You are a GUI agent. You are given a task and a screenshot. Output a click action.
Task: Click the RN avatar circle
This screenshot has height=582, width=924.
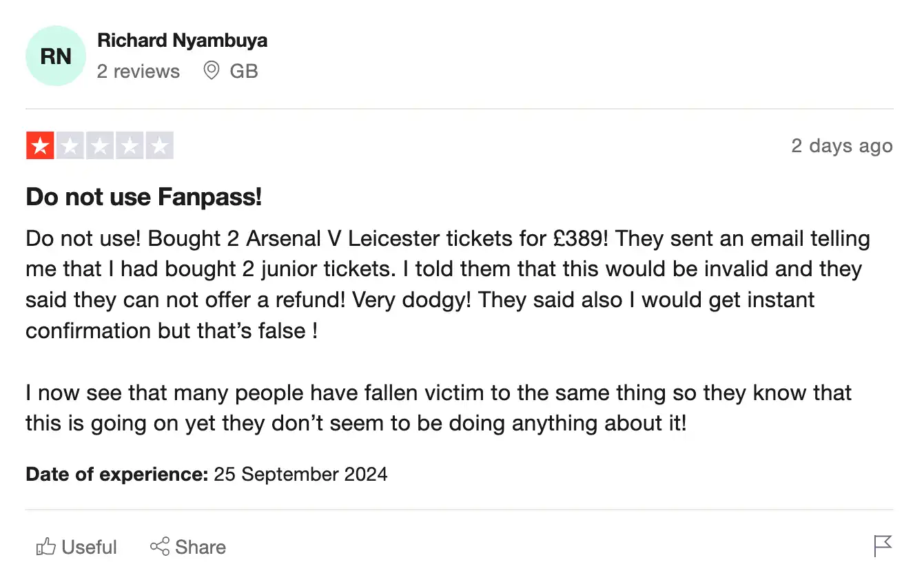(56, 56)
